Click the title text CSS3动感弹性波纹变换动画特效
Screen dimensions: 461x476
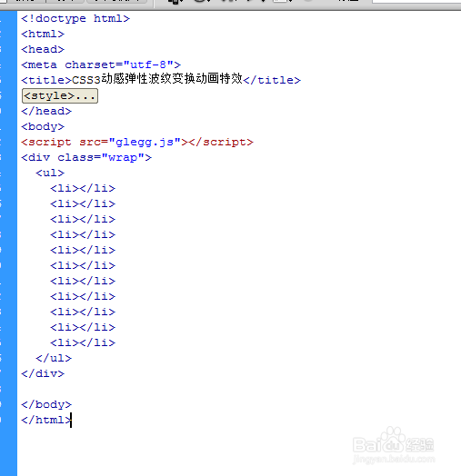(x=157, y=79)
